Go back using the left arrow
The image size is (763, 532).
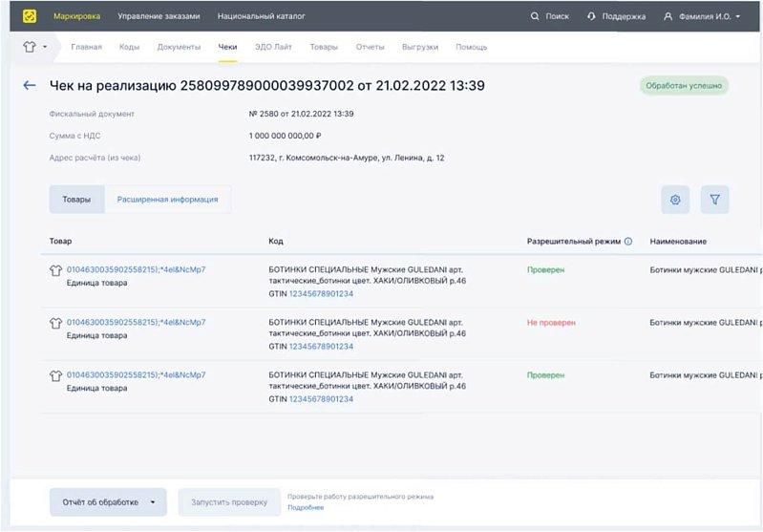[x=30, y=86]
